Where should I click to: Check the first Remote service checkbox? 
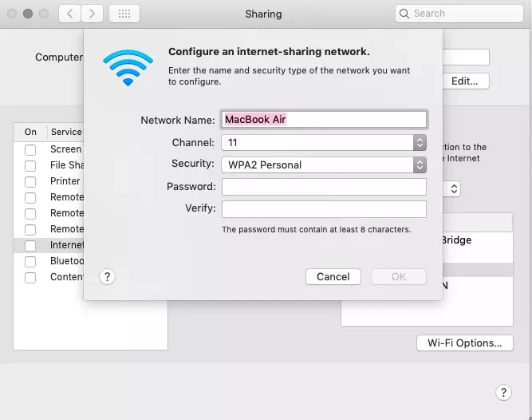tap(30, 197)
